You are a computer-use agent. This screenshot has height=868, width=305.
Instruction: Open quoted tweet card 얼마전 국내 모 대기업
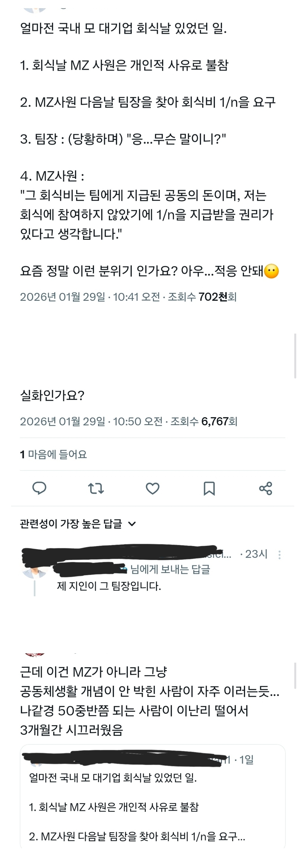coord(153,797)
